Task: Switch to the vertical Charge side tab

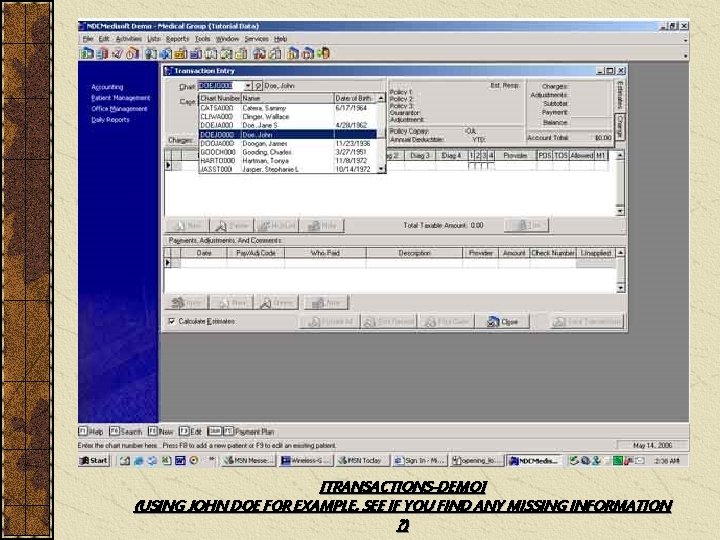Action: point(620,127)
